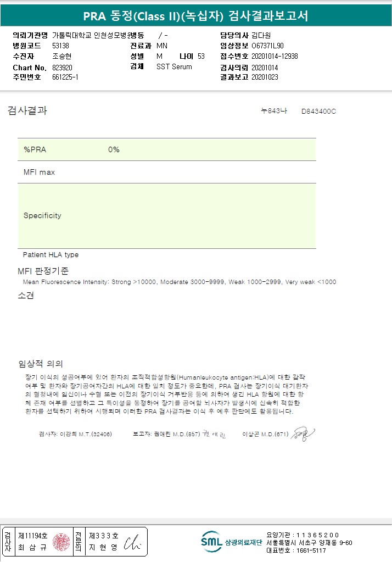Click the 권애린 handwritten signature

[214, 435]
